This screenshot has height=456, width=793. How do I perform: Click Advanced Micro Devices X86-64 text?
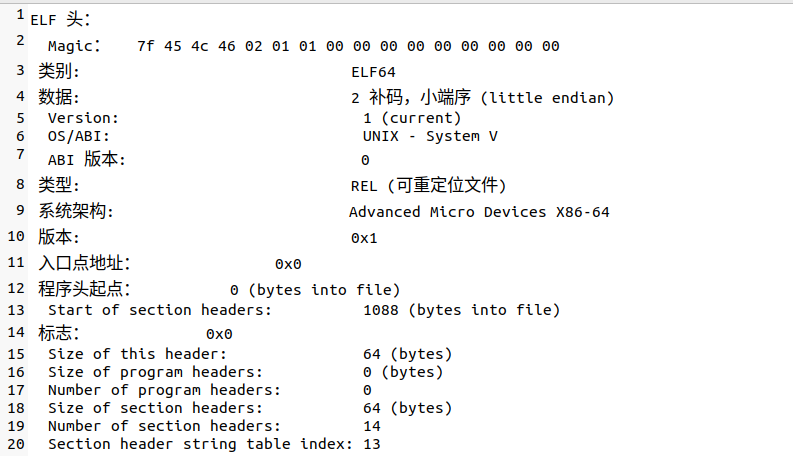pyautogui.click(x=479, y=212)
